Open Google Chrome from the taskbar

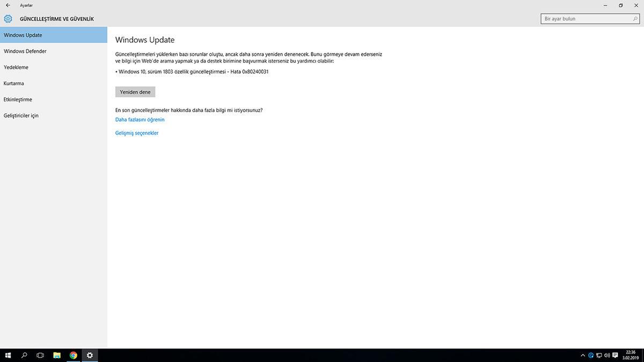pyautogui.click(x=73, y=355)
